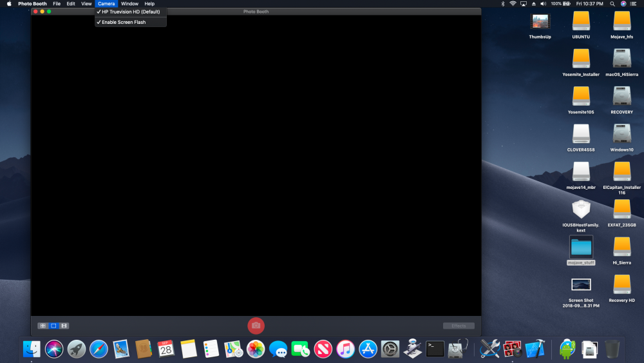The image size is (644, 363).
Task: Open the AirPlay display menu
Action: click(523, 4)
